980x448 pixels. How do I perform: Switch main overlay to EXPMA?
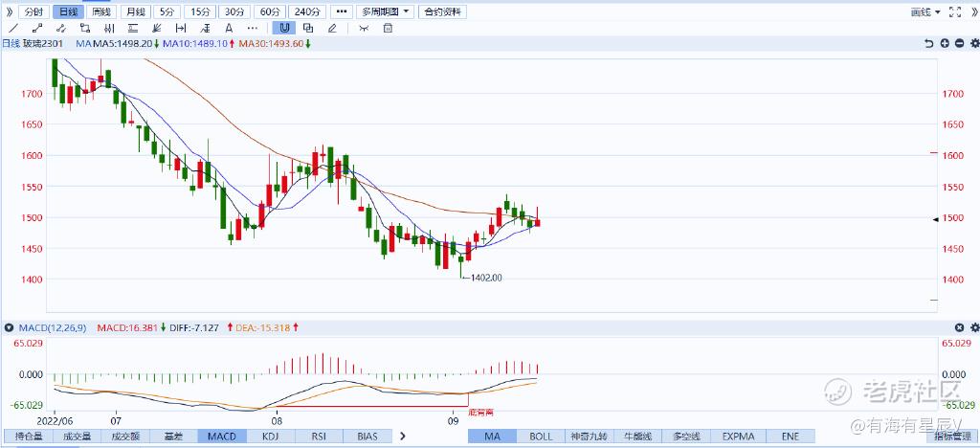point(738,437)
